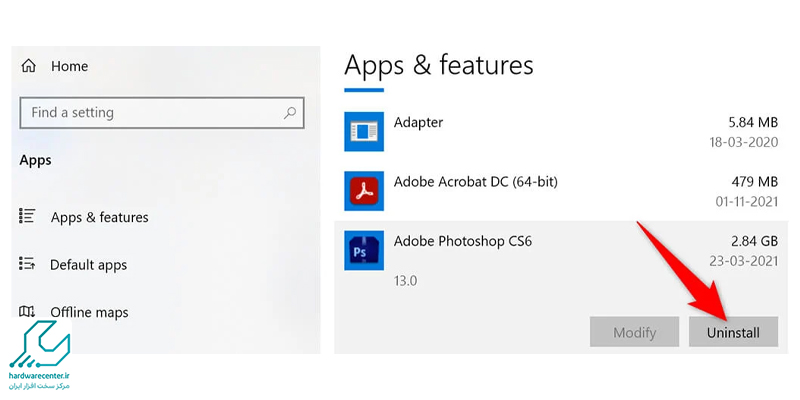Focus the Find a setting search box
Viewport: 800px width, 400px height.
coord(162,112)
